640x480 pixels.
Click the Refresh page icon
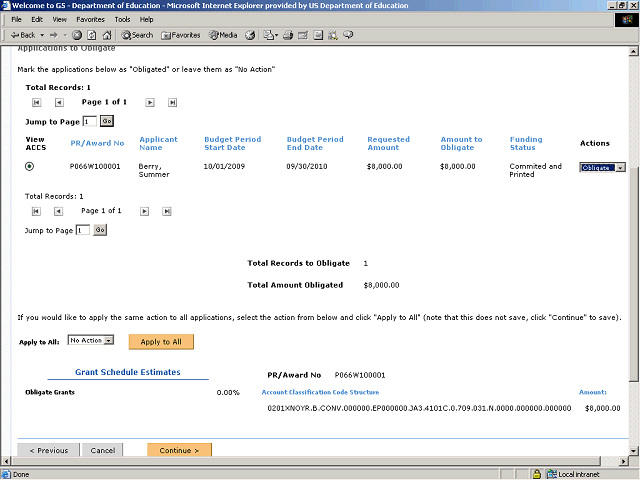pos(92,35)
